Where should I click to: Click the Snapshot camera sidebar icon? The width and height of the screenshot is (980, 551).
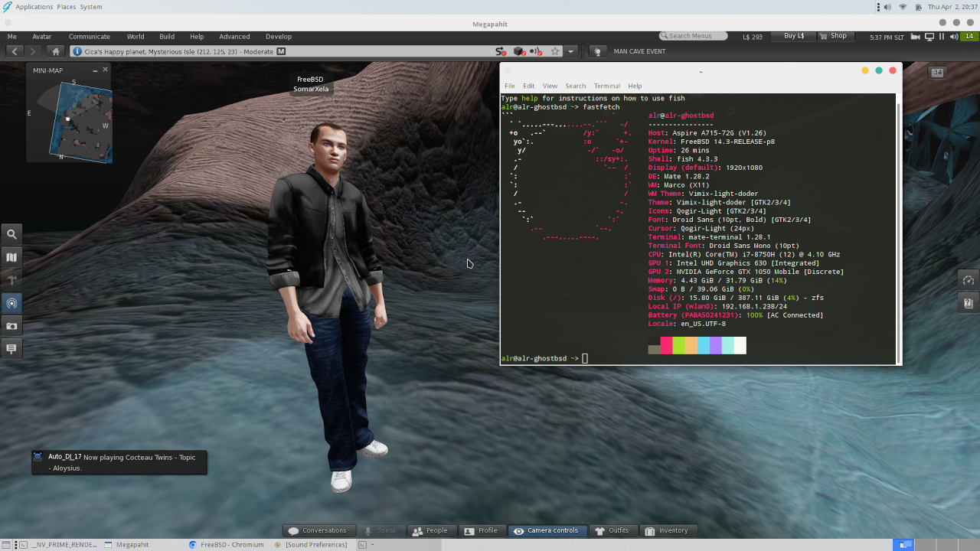[11, 326]
